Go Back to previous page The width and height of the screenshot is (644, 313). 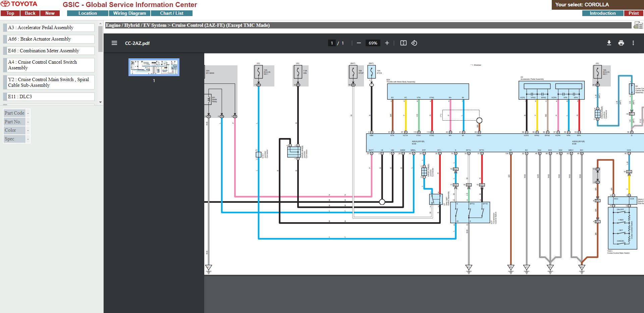coord(30,13)
